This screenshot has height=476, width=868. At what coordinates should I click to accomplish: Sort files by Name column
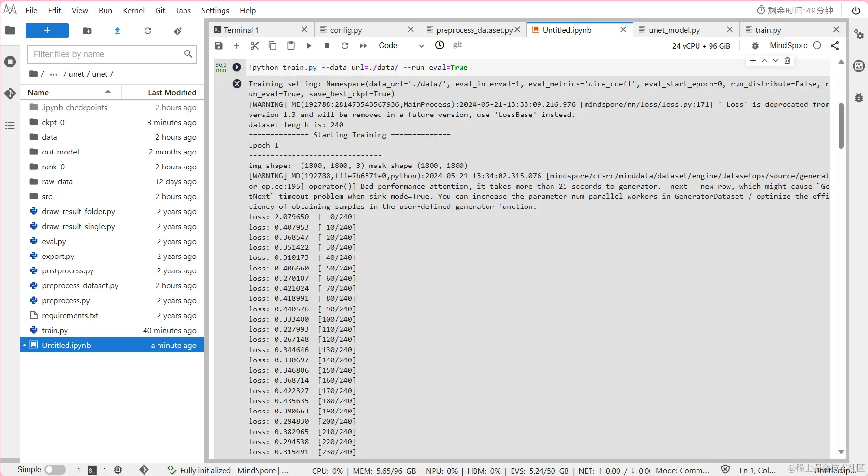[x=71, y=92]
